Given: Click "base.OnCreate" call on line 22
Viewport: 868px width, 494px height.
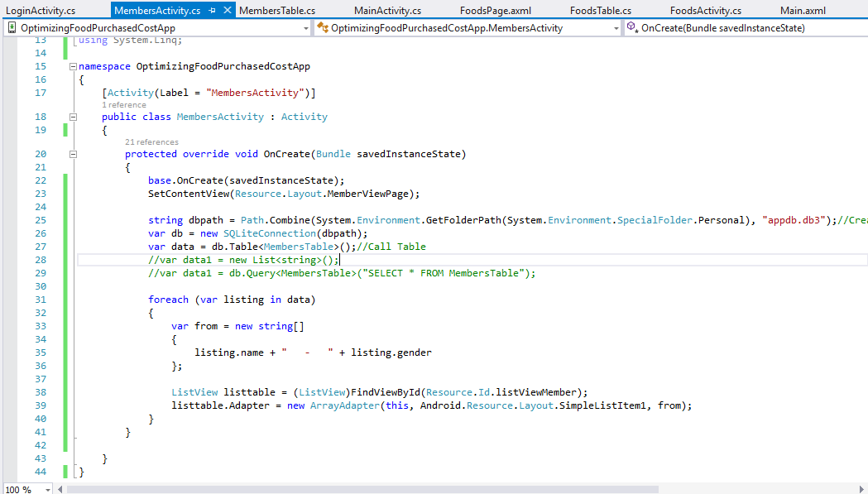Looking at the screenshot, I should (185, 180).
